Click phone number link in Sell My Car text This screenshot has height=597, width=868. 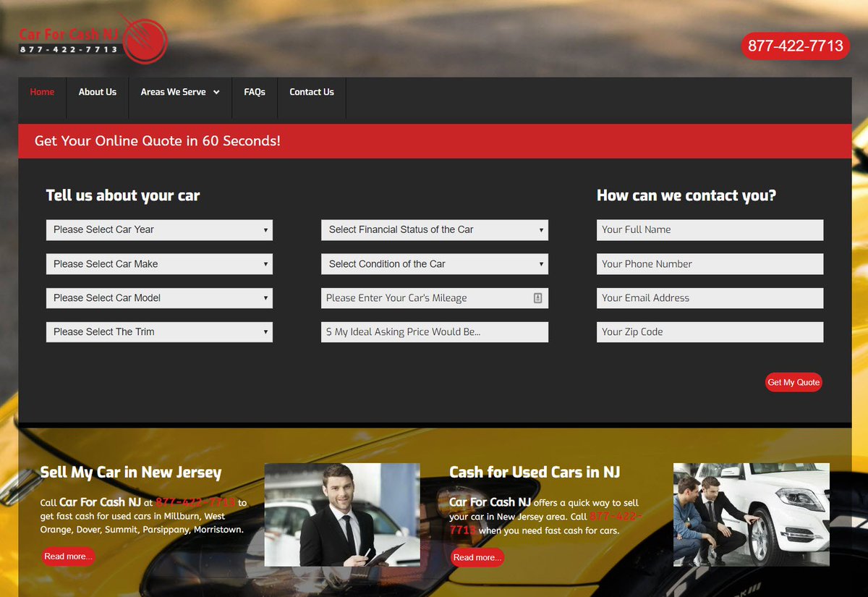195,502
